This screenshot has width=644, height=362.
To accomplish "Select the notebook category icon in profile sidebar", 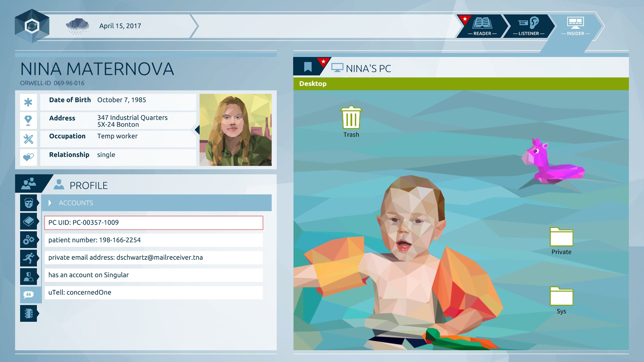I will coord(29,313).
